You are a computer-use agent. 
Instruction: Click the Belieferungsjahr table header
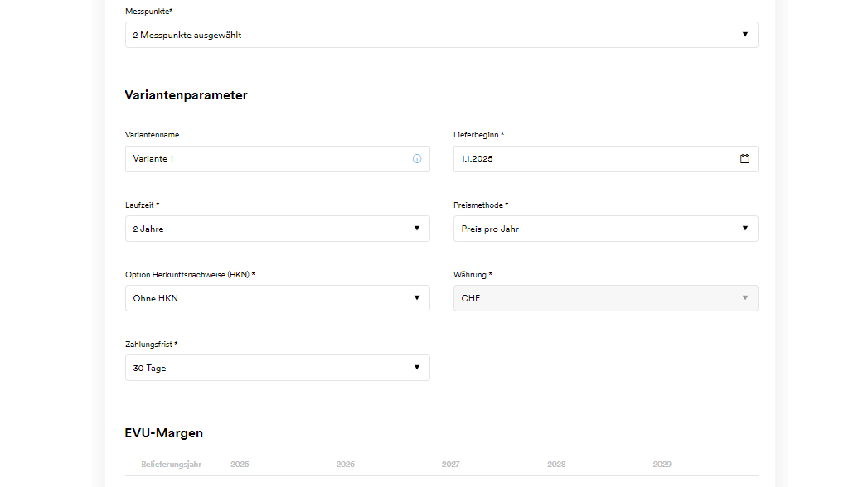pos(171,465)
